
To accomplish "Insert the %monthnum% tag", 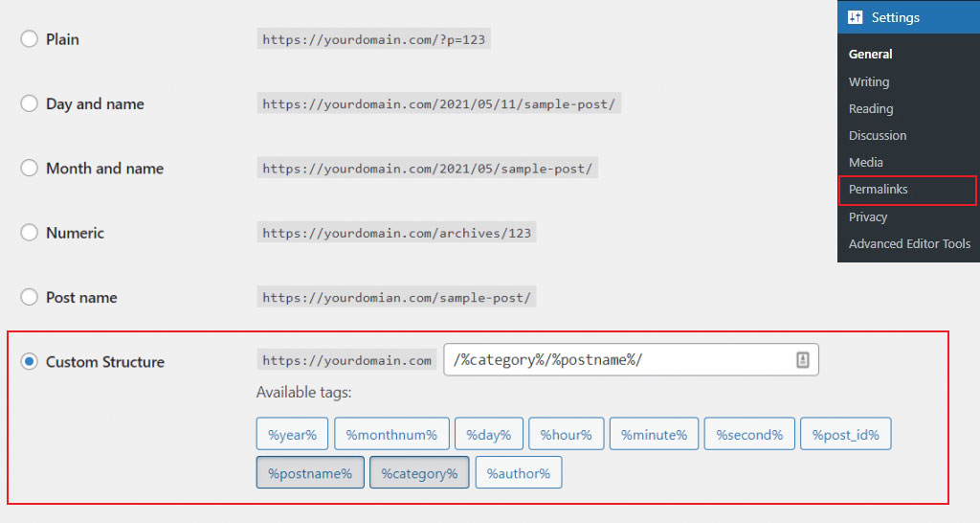I will click(391, 434).
